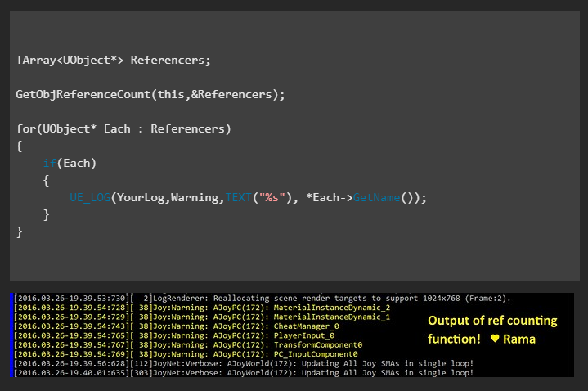
Task: Click the 'Output of ref counting' yellow caption
Action: [x=492, y=321]
